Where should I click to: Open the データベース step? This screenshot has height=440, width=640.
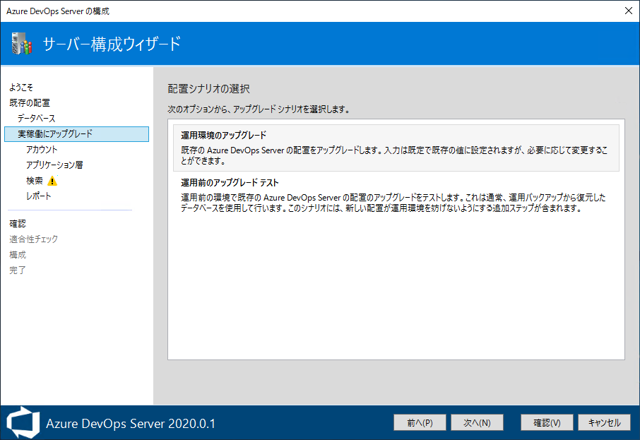36,118
